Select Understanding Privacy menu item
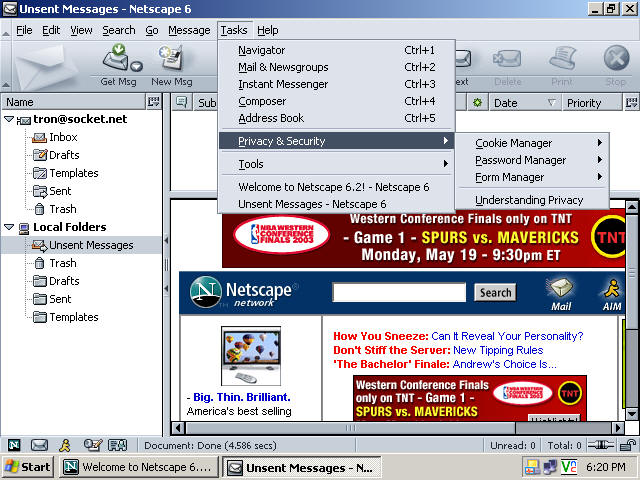Image resolution: width=640 pixels, height=480 pixels. 532,200
